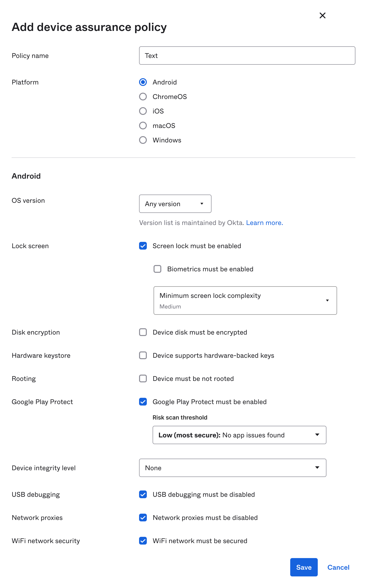The width and height of the screenshot is (367, 588).
Task: Close the Add device assurance policy dialog
Action: [x=322, y=15]
